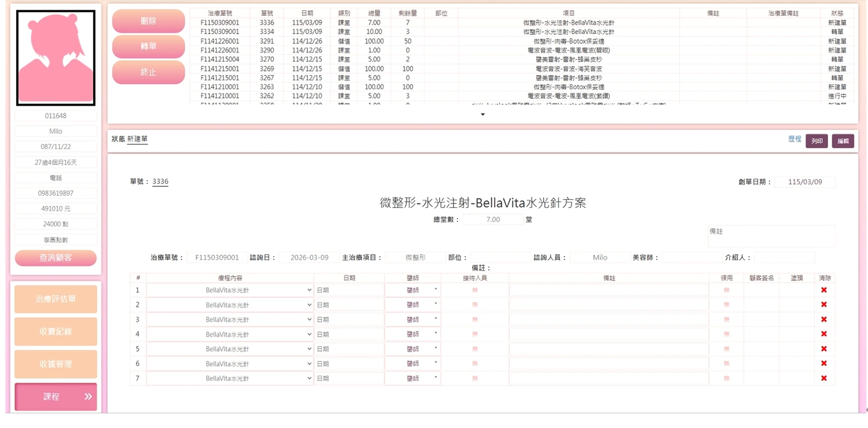Screen dimensions: 868x428
Task: Click the 接待人員 icon in row 5
Action: coord(475,349)
